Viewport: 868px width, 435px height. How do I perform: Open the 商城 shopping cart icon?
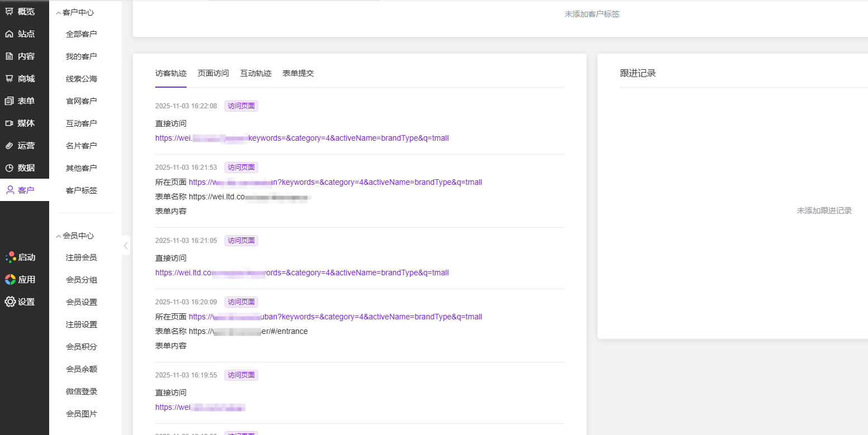(x=9, y=79)
